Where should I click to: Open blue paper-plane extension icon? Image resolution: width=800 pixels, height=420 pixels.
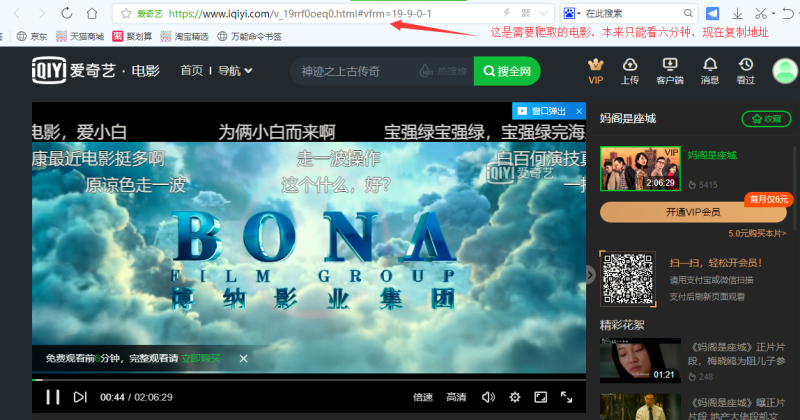[x=712, y=13]
